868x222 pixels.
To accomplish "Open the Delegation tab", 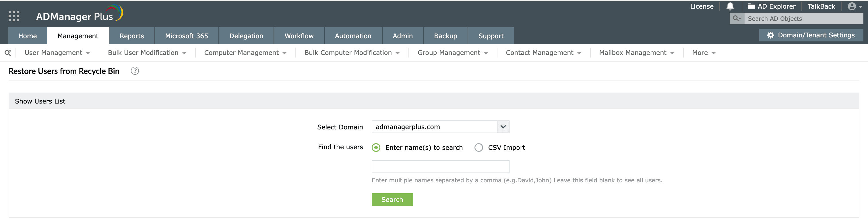I will [x=246, y=36].
